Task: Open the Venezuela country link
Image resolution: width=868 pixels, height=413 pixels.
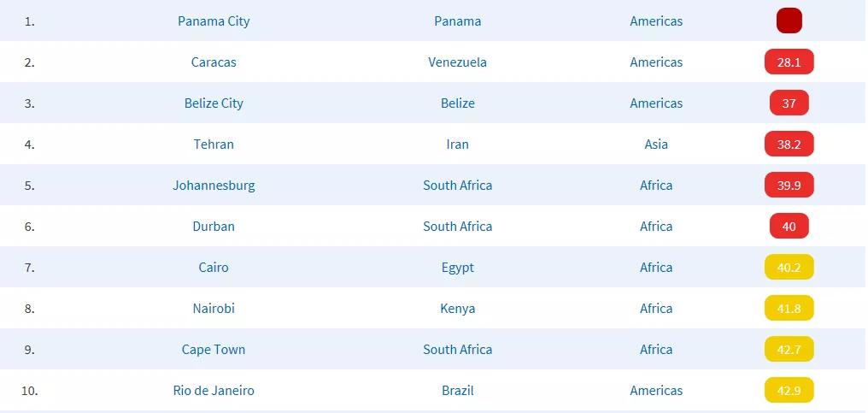Action: coord(458,62)
